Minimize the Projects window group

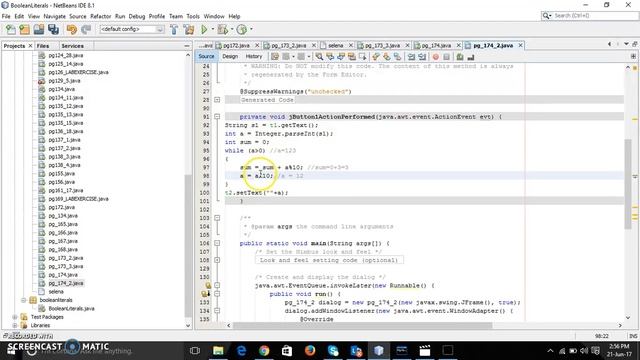tap(187, 46)
